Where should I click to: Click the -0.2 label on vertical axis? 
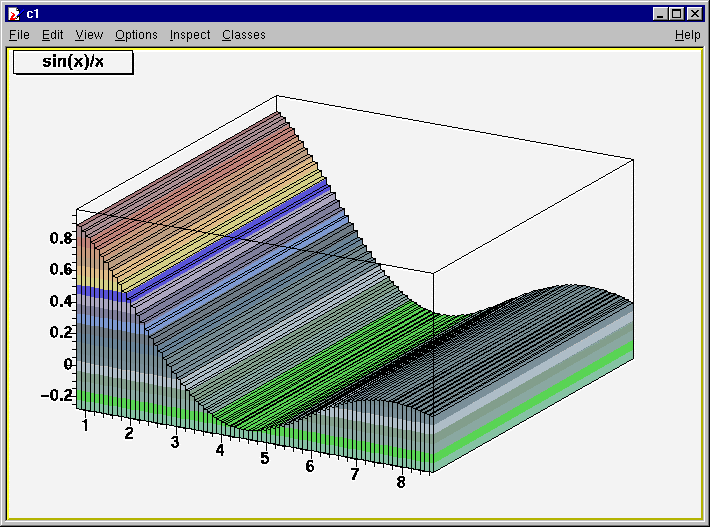pos(57,395)
